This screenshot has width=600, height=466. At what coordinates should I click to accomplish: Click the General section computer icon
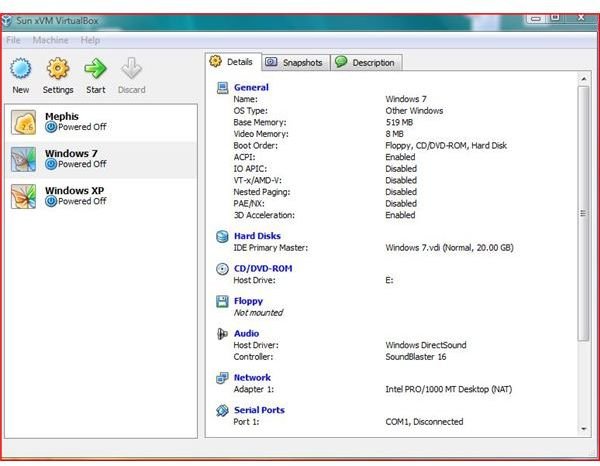point(222,88)
